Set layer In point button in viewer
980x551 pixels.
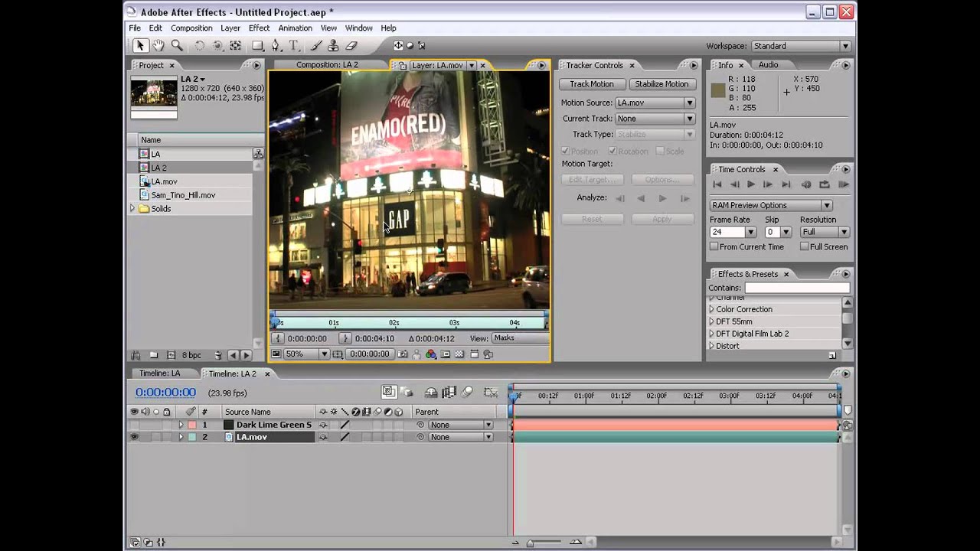pyautogui.click(x=278, y=338)
